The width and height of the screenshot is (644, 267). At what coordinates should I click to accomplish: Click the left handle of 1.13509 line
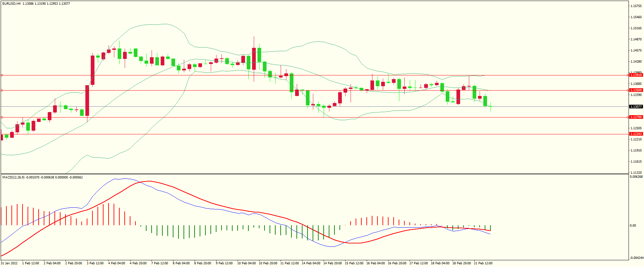click(x=2, y=90)
